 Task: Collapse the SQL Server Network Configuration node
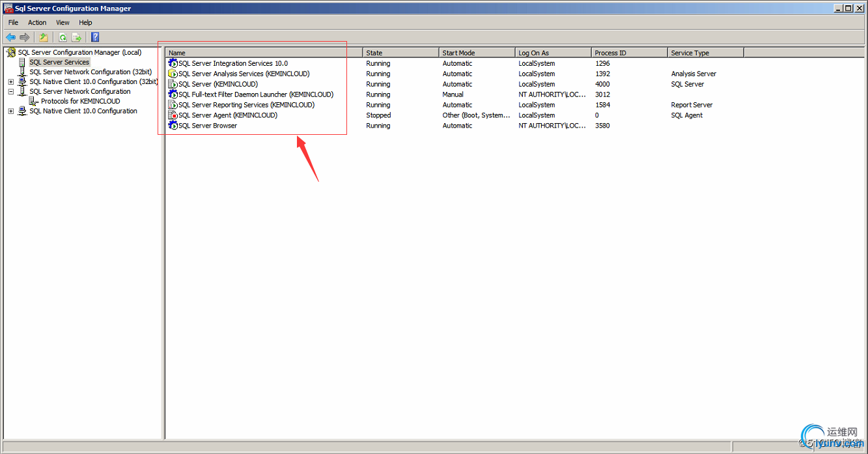pos(11,91)
